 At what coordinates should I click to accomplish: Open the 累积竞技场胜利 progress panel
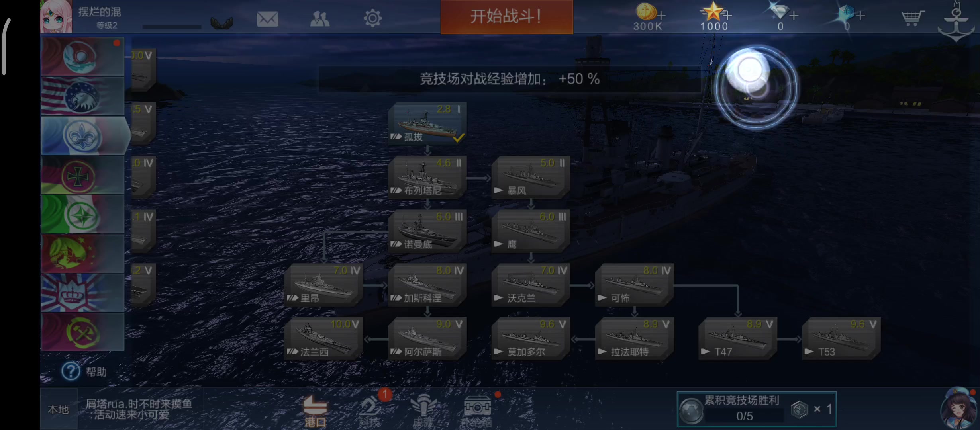pos(756,409)
